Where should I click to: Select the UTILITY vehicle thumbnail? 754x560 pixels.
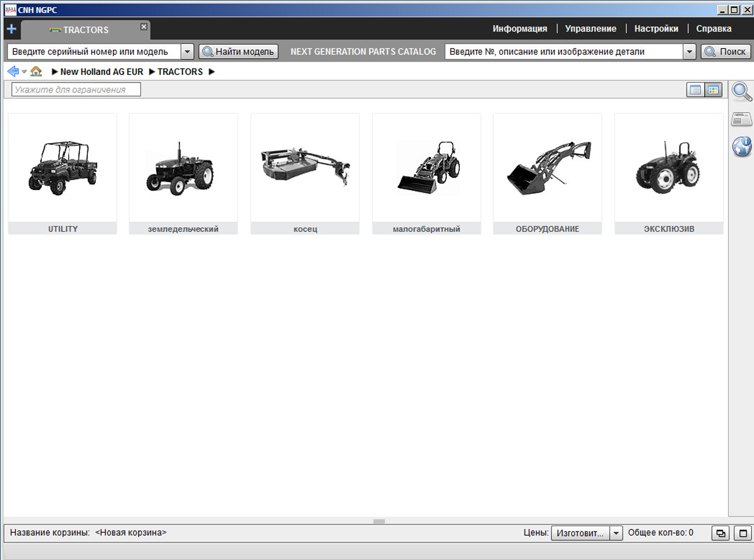click(63, 173)
